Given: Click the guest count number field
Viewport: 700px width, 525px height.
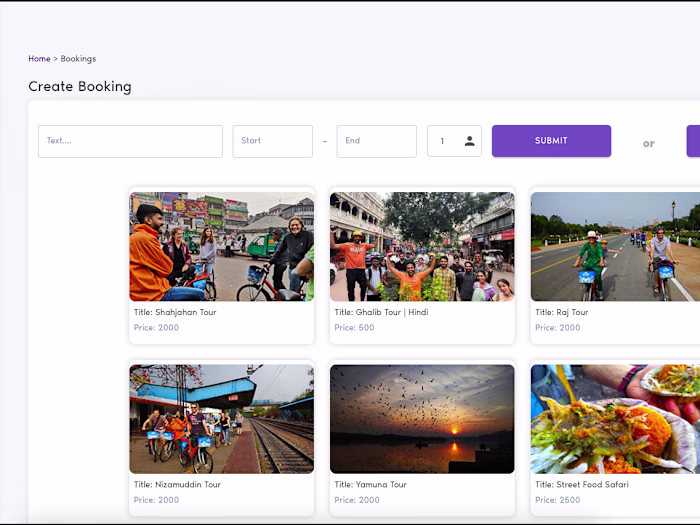Looking at the screenshot, I should (x=445, y=141).
